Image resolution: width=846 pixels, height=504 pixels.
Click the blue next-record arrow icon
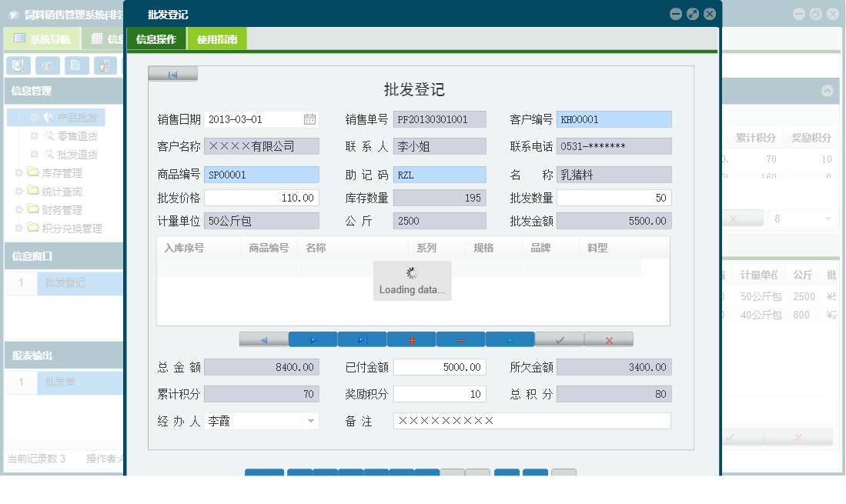pyautogui.click(x=314, y=339)
